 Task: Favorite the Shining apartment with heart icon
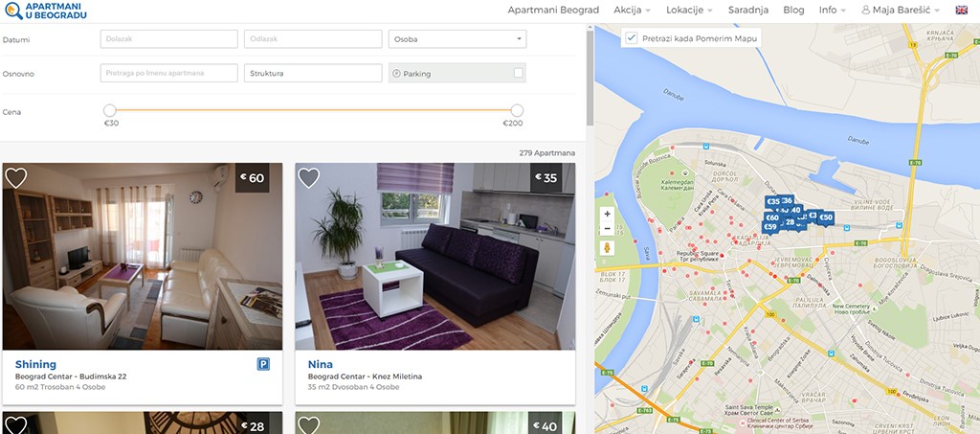15,177
